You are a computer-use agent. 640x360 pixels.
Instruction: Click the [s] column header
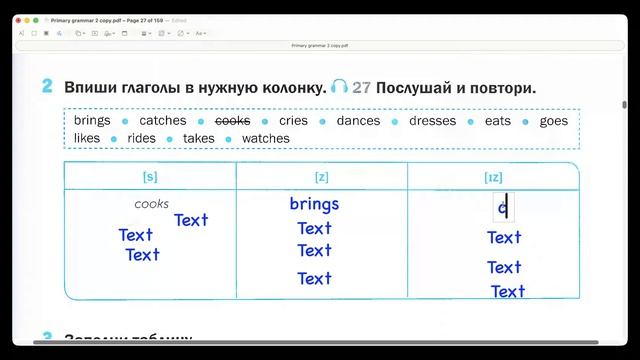click(x=150, y=177)
